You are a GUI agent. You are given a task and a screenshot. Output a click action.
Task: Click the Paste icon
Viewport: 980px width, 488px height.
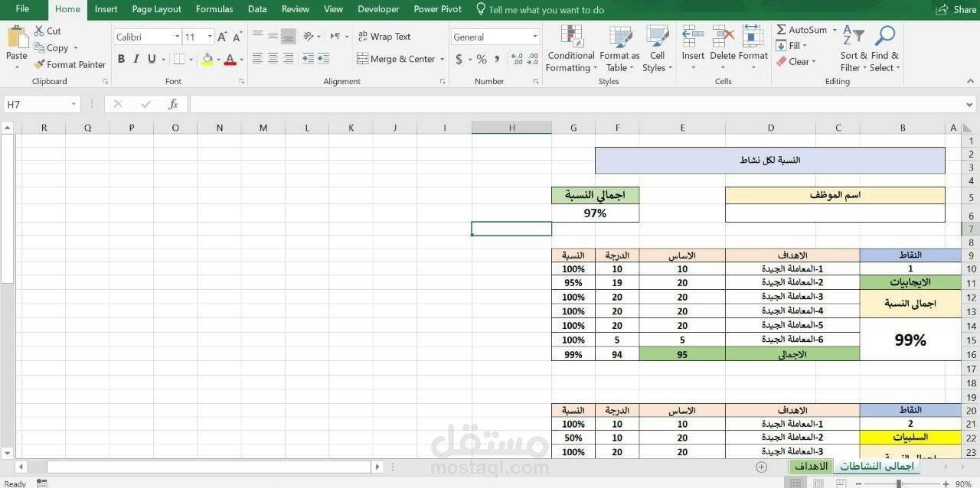(17, 38)
